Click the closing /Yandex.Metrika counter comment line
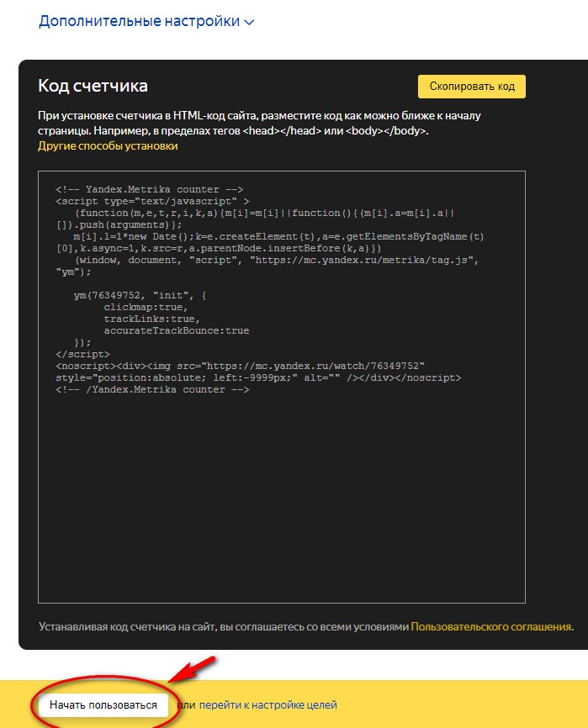Screen dimensions: 588x728 click(152, 389)
